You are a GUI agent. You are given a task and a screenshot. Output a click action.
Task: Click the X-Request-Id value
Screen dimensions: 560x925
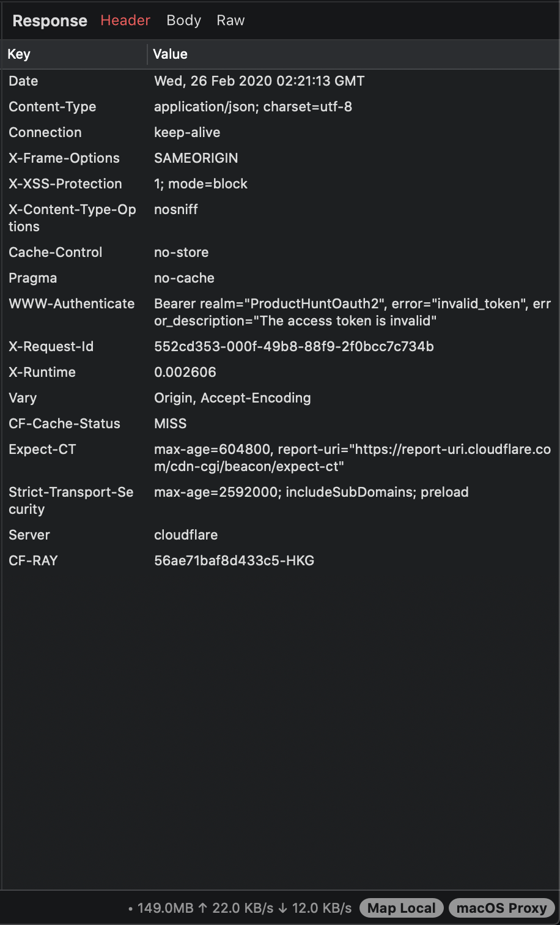(x=294, y=346)
